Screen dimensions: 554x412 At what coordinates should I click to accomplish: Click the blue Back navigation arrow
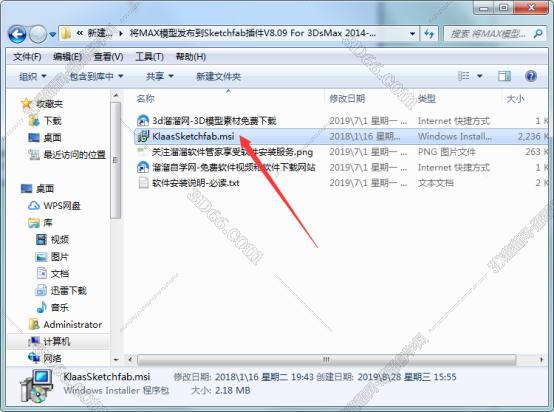(x=17, y=34)
